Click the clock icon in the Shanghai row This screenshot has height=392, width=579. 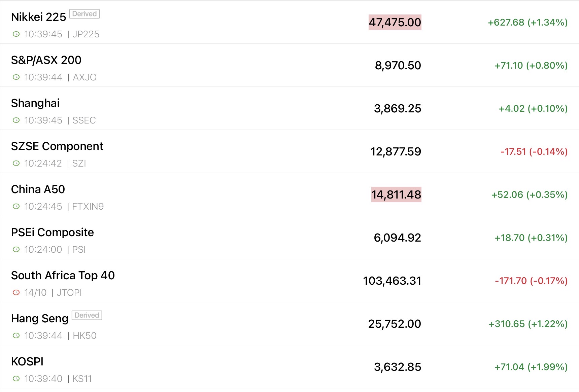click(16, 120)
